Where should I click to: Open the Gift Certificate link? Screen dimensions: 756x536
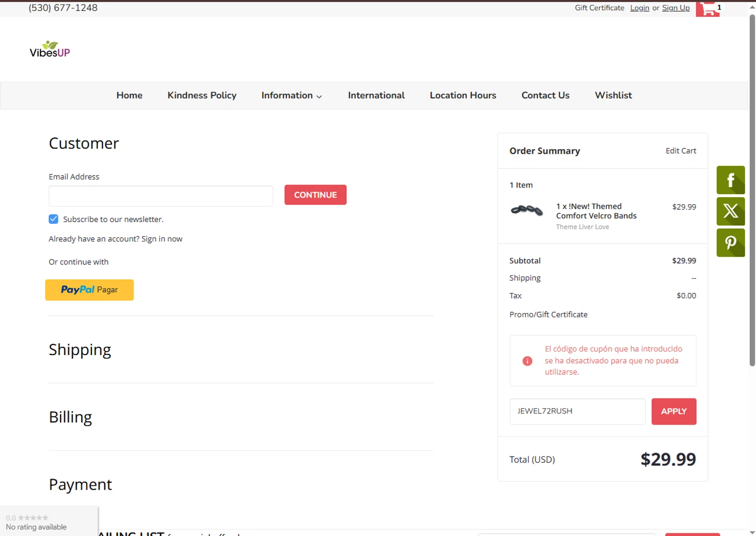click(x=599, y=8)
